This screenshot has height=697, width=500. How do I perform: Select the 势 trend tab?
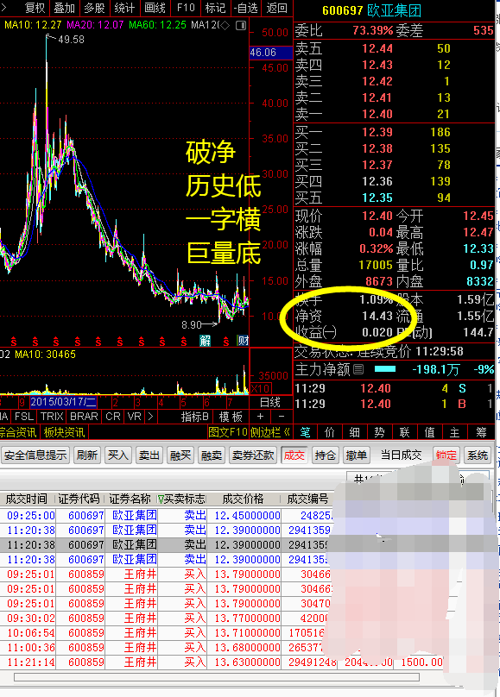tap(379, 432)
